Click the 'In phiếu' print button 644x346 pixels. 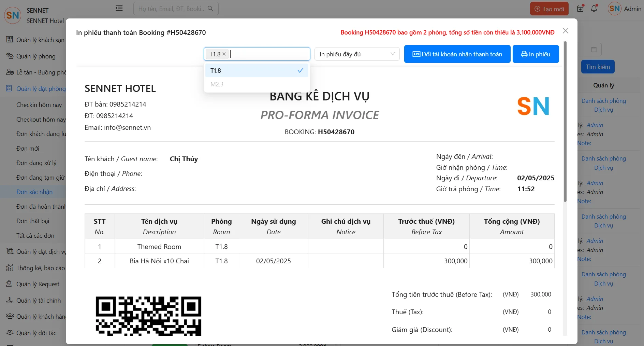coord(536,54)
